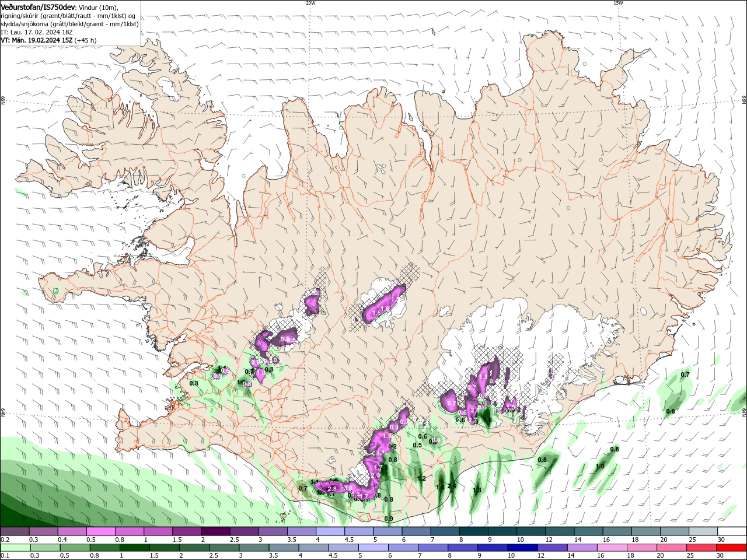Image resolution: width=747 pixels, height=560 pixels.
Task: Click the snow-scale swatch between 6 and 7
Action: 417,531
